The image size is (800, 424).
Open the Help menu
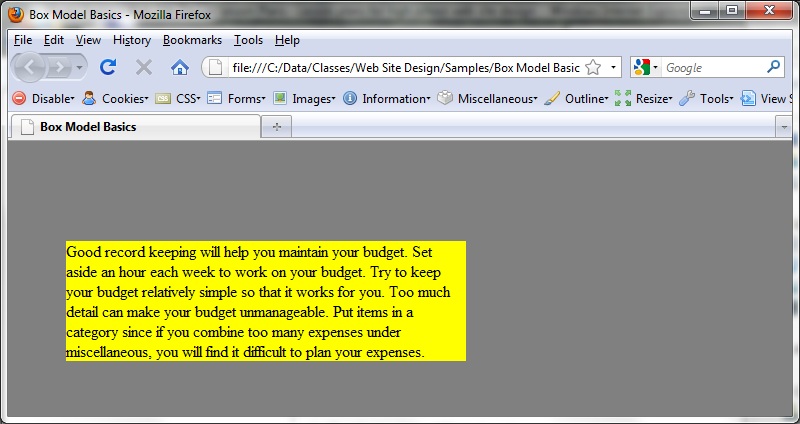click(287, 40)
